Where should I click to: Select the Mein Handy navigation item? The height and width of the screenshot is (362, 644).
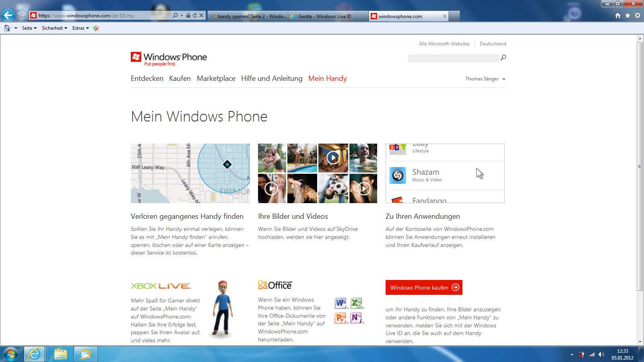(328, 78)
